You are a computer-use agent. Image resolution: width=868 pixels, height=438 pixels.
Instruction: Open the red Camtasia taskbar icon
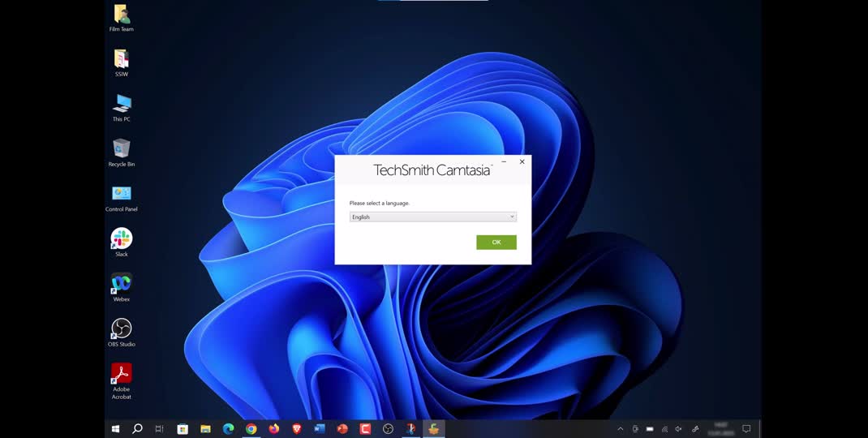point(365,428)
